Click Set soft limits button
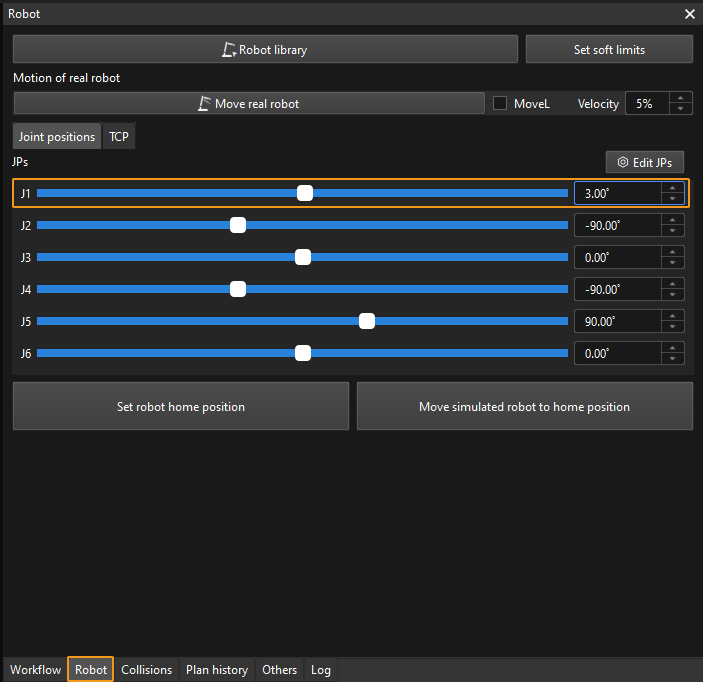703x682 pixels. click(608, 49)
